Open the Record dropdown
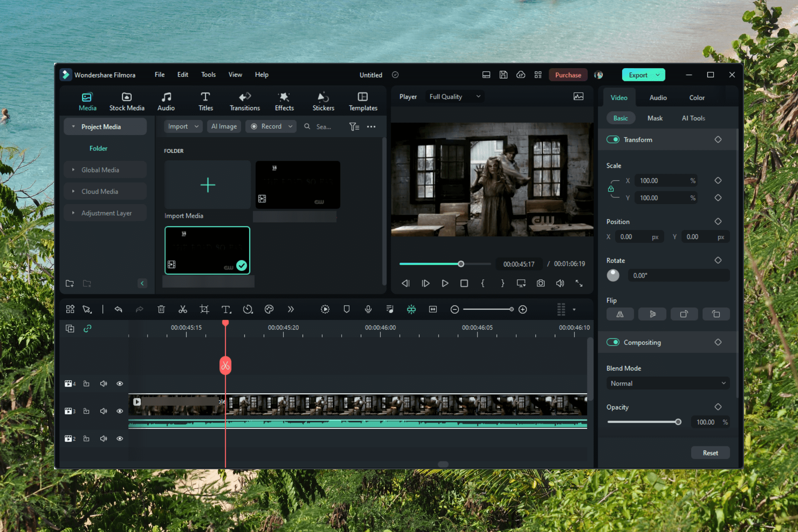Image resolution: width=798 pixels, height=532 pixels. click(x=271, y=126)
